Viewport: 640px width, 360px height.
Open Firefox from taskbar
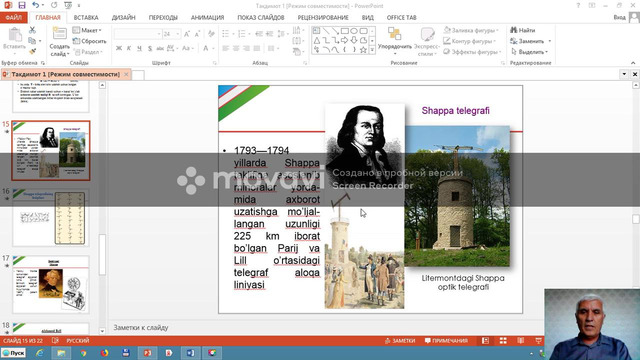click(x=104, y=353)
